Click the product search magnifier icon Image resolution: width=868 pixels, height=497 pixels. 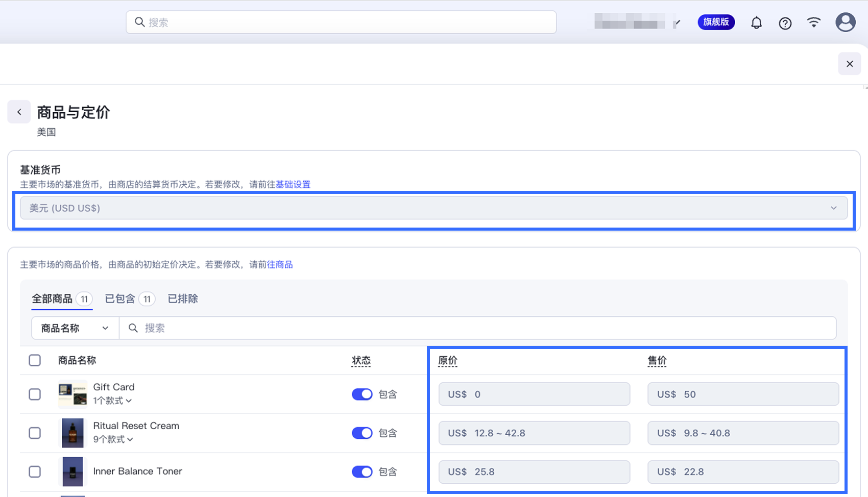pos(133,328)
